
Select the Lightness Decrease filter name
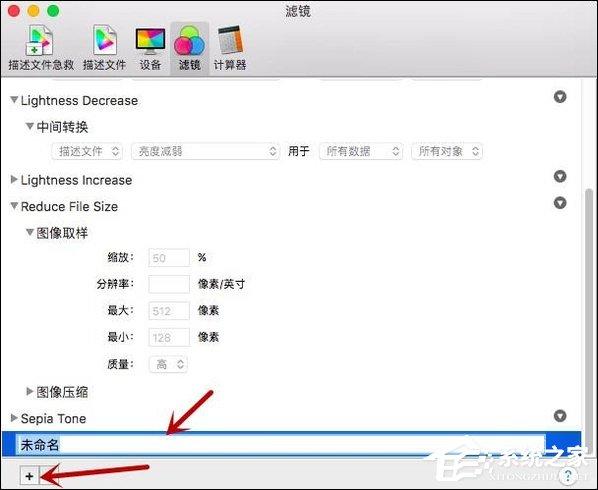click(79, 100)
